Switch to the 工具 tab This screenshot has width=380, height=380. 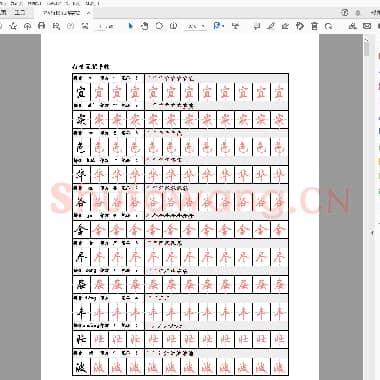tap(19, 13)
